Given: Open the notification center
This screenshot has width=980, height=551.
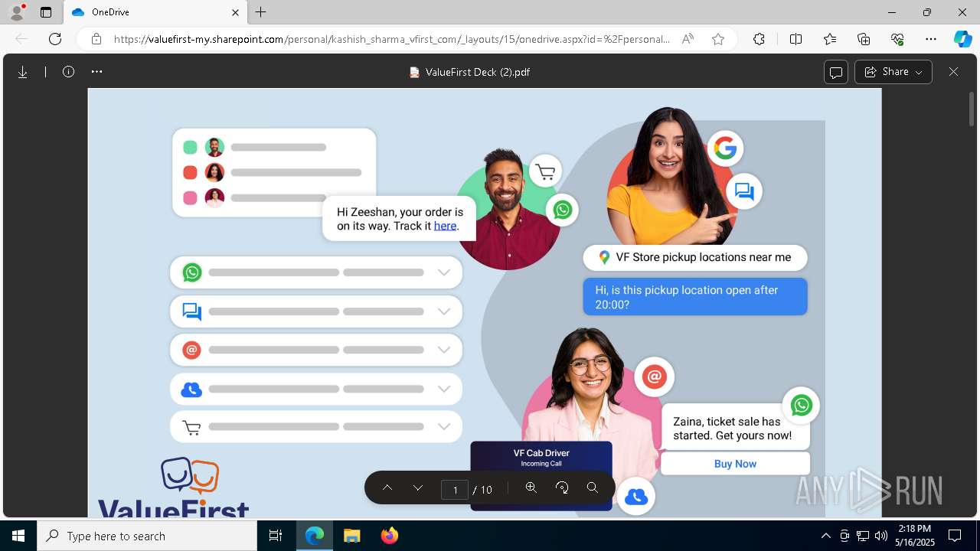Looking at the screenshot, I should coord(955,536).
